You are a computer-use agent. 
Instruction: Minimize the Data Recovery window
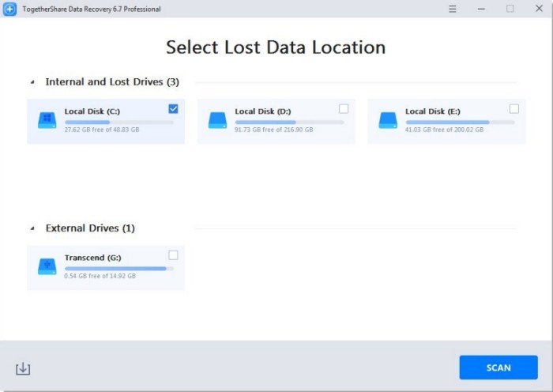[481, 9]
